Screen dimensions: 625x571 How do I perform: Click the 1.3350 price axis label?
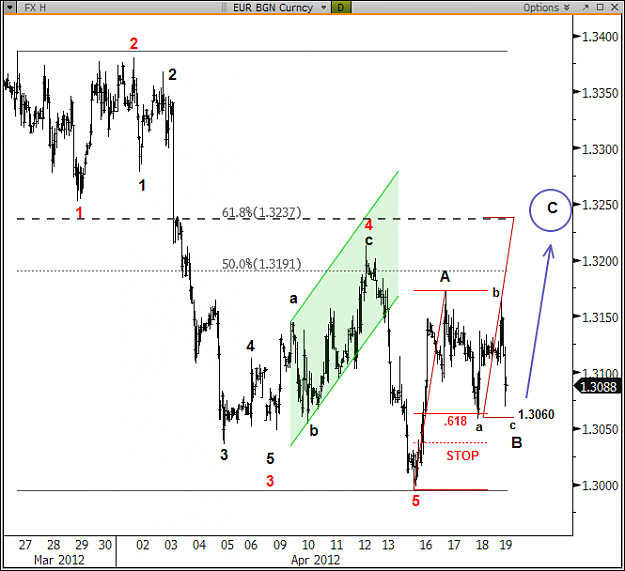pos(600,93)
